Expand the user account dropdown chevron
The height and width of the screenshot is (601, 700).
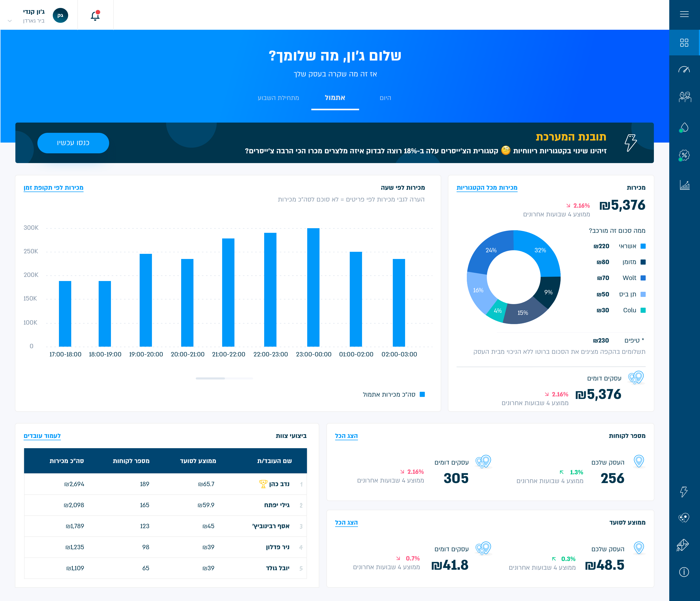pos(10,21)
